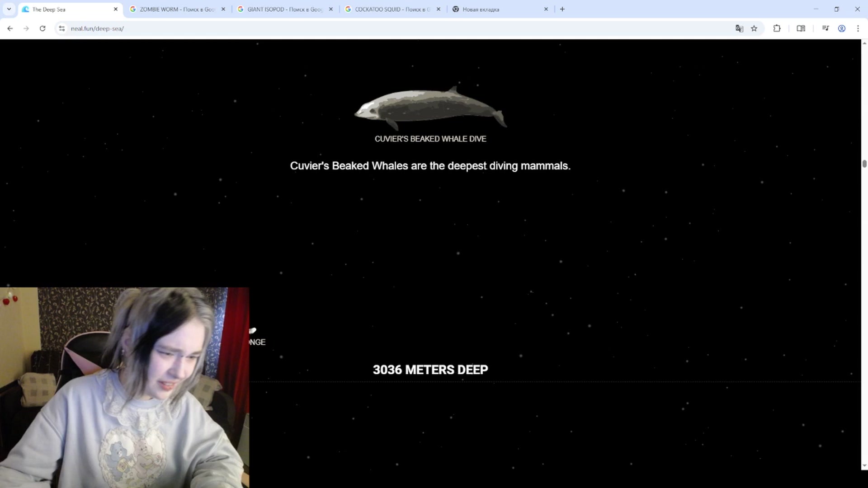
Task: Minimize the browser window
Action: (x=816, y=9)
